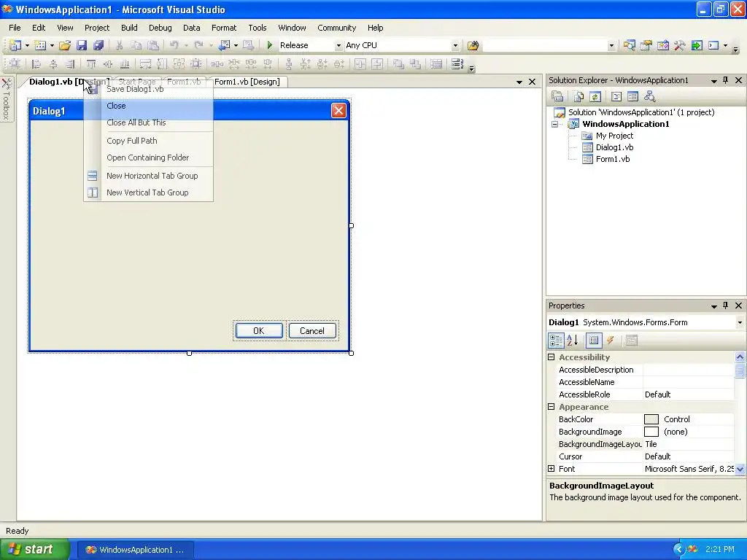Open the Debug menu

coord(160,28)
